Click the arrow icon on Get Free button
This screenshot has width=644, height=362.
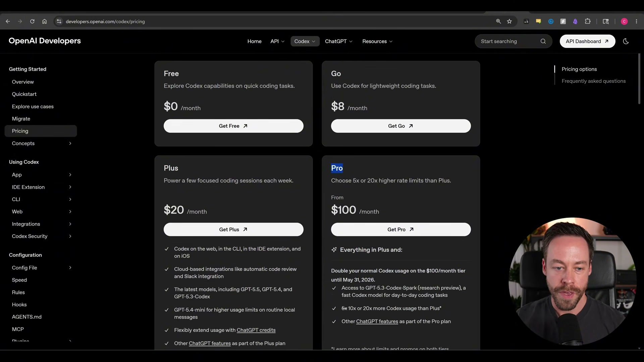[245, 126]
